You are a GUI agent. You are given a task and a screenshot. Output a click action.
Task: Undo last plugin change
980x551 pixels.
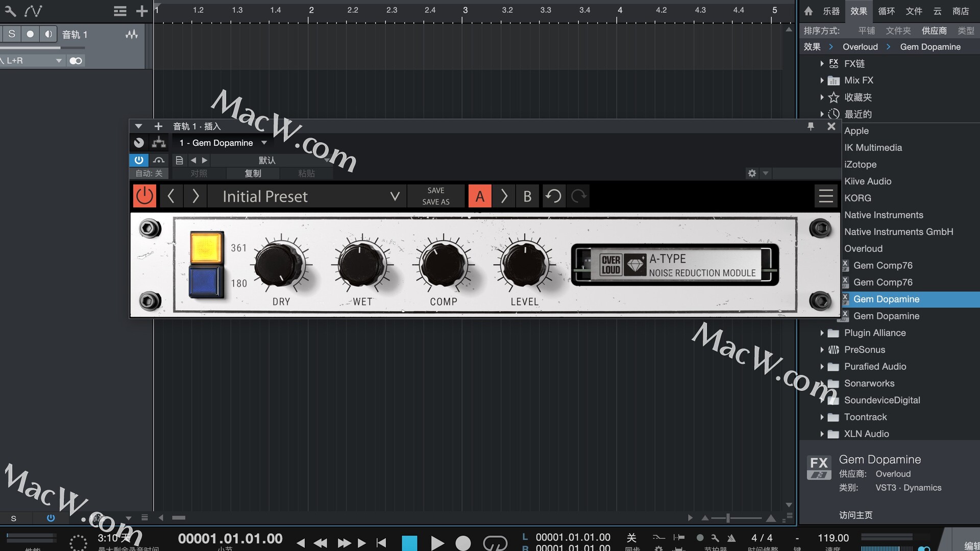click(x=553, y=196)
